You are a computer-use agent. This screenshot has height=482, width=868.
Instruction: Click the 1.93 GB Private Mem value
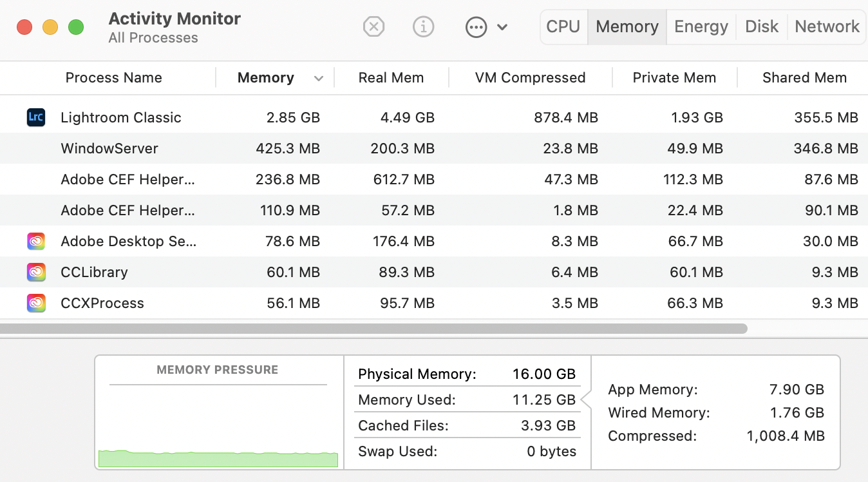click(696, 117)
